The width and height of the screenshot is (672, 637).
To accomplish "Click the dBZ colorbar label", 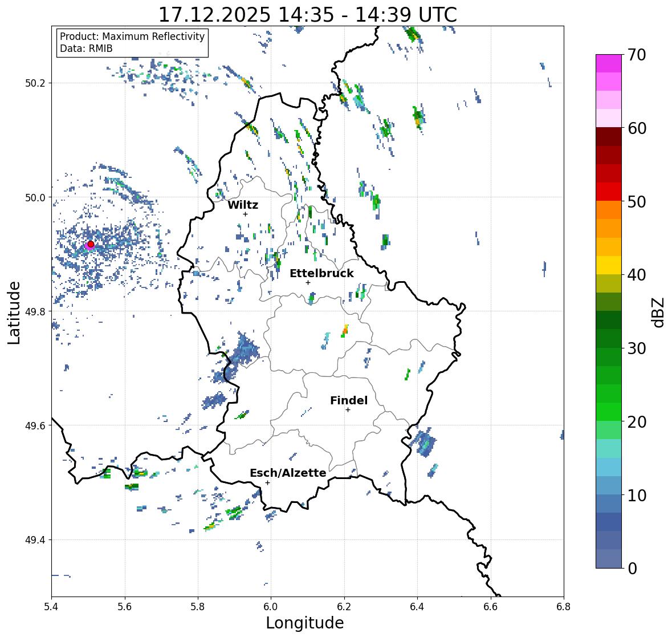I will click(659, 312).
